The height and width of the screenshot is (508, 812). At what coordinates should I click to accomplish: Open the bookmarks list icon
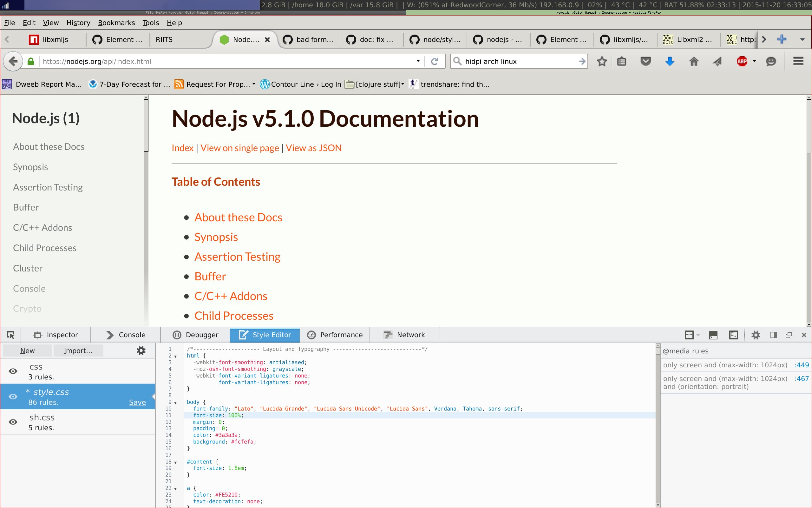(x=622, y=62)
